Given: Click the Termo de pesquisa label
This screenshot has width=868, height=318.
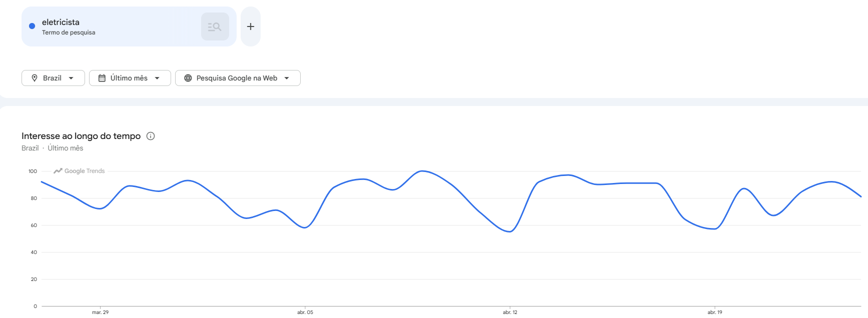Looking at the screenshot, I should click(x=69, y=32).
